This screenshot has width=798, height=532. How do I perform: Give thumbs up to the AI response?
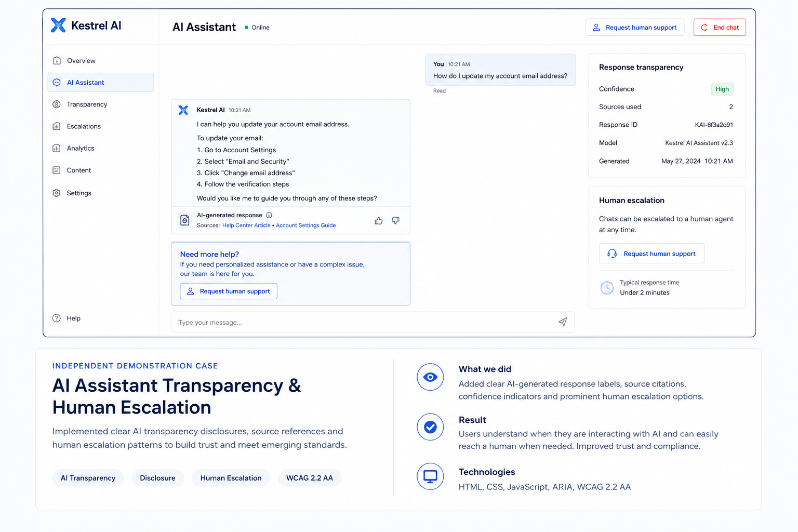[379, 221]
